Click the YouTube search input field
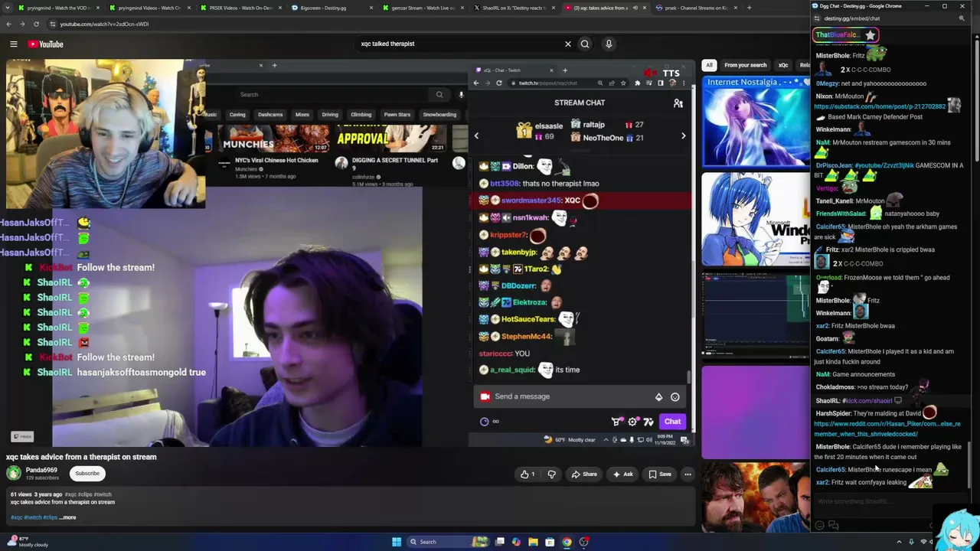980x551 pixels. 459,44
